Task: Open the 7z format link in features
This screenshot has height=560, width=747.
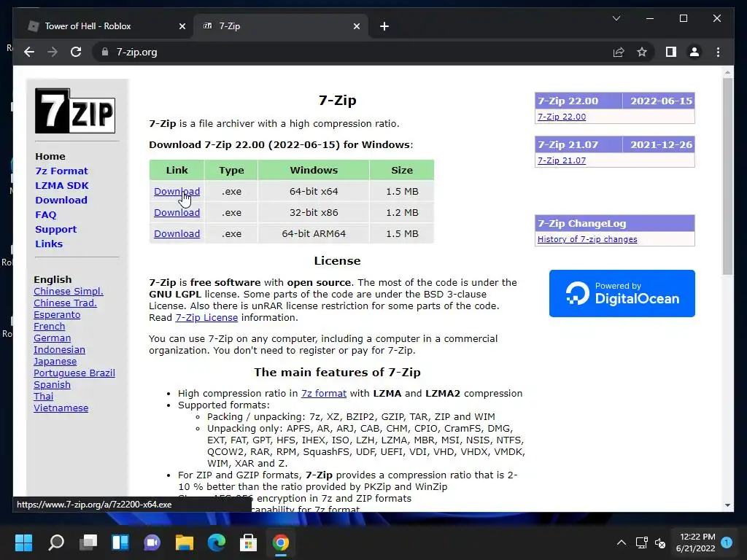Action: [323, 393]
